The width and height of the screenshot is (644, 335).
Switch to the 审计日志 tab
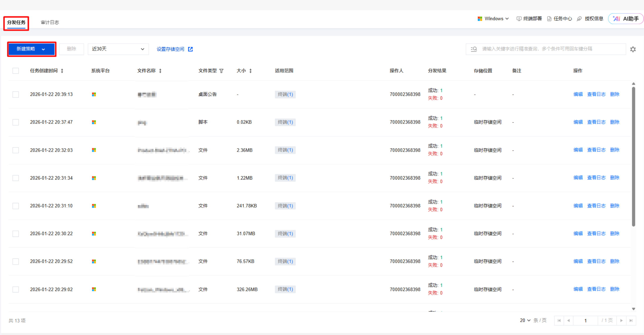click(50, 23)
